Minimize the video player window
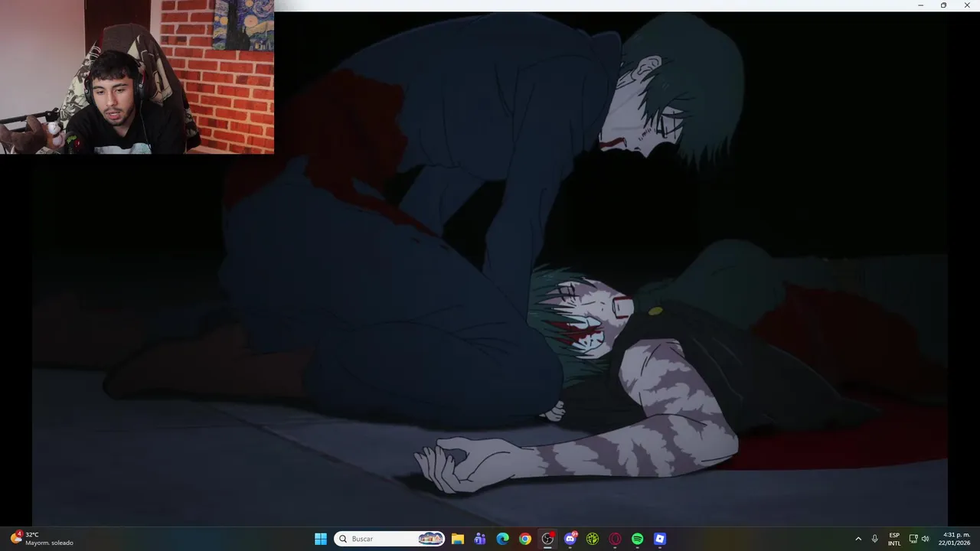Screen dimensions: 980x551 tap(920, 5)
